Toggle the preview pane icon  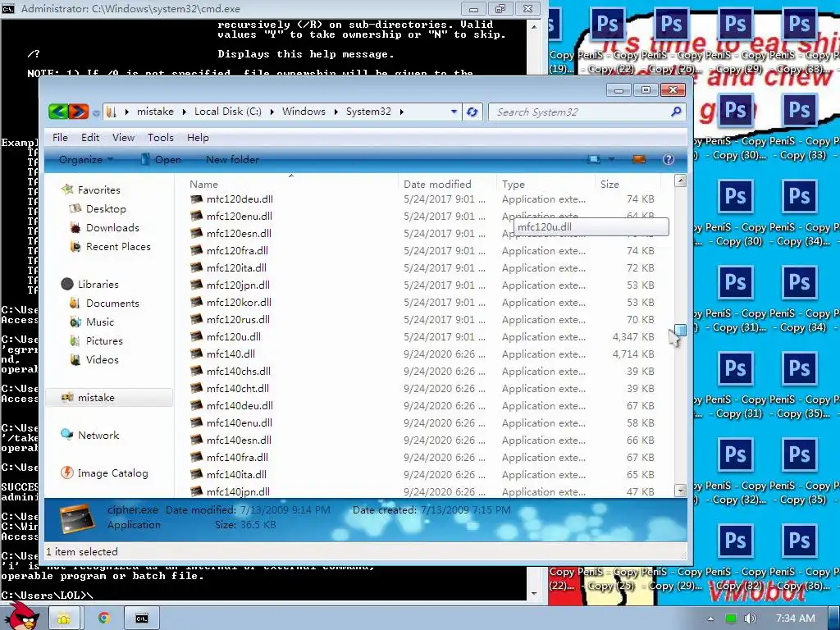click(x=638, y=159)
